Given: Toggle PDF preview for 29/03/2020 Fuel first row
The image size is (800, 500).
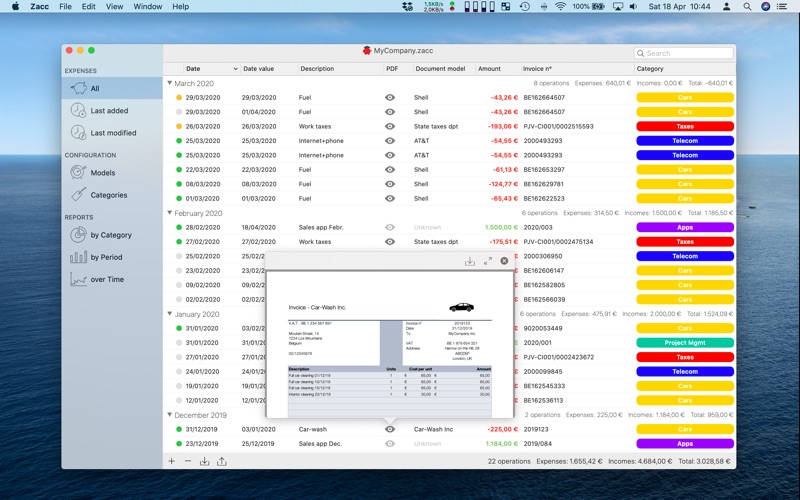Looking at the screenshot, I should (390, 97).
